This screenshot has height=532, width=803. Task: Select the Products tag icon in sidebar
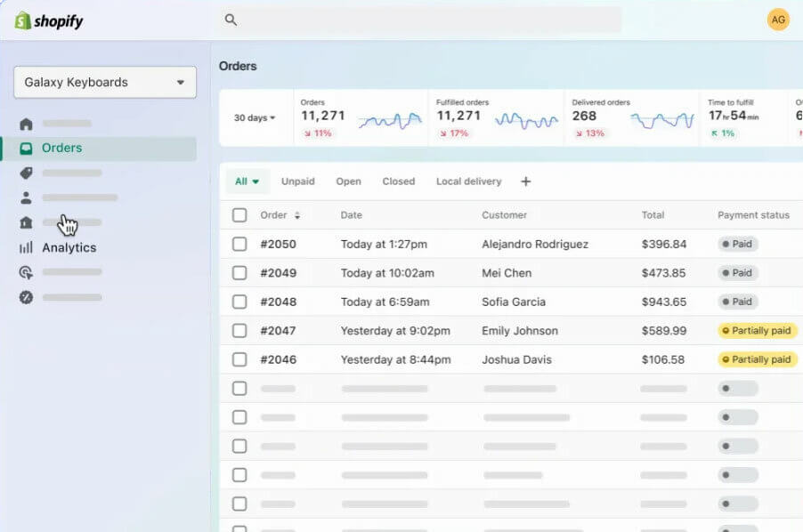pyautogui.click(x=25, y=173)
